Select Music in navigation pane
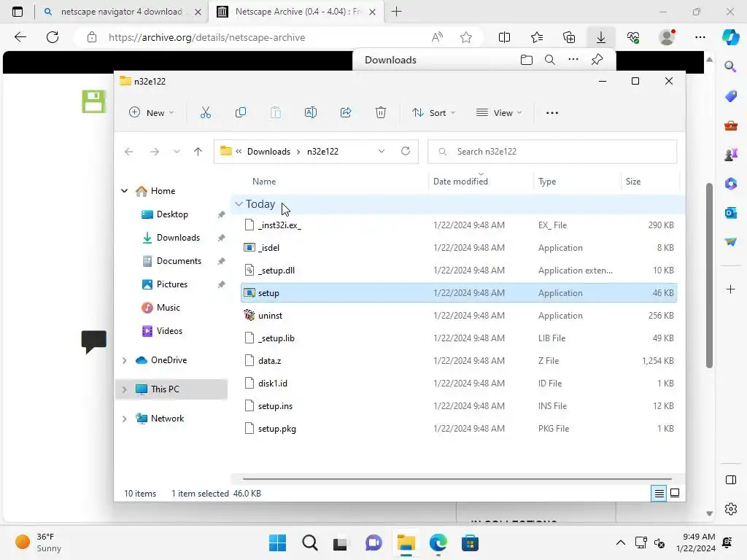The width and height of the screenshot is (747, 560). point(169,308)
